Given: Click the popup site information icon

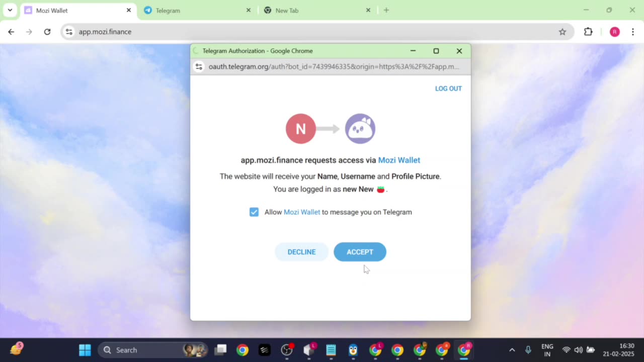Looking at the screenshot, I should (x=199, y=66).
